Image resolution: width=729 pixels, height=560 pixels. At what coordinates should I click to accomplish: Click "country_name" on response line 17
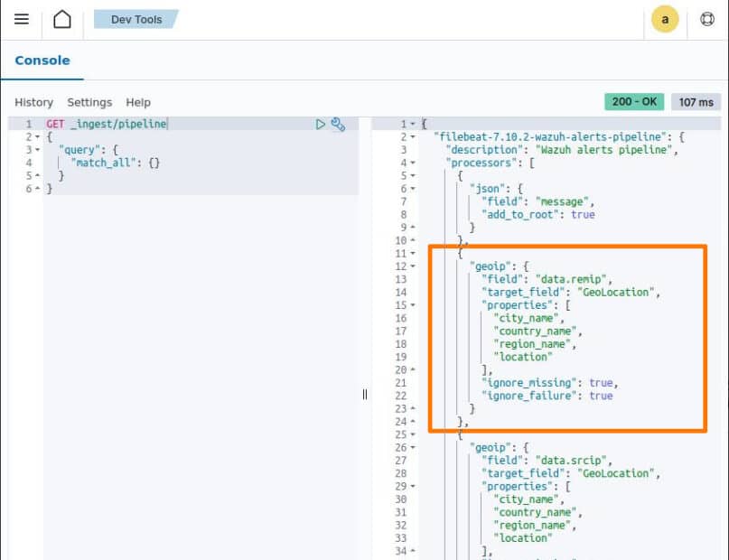535,331
